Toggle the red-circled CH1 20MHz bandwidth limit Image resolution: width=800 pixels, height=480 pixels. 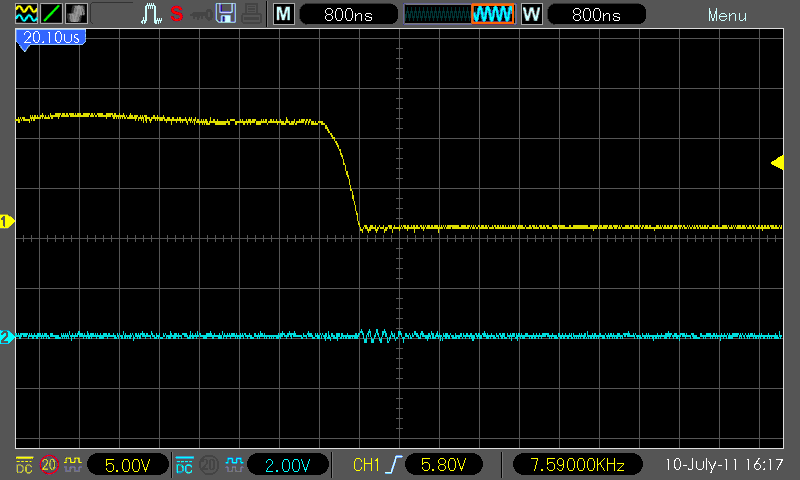49,465
